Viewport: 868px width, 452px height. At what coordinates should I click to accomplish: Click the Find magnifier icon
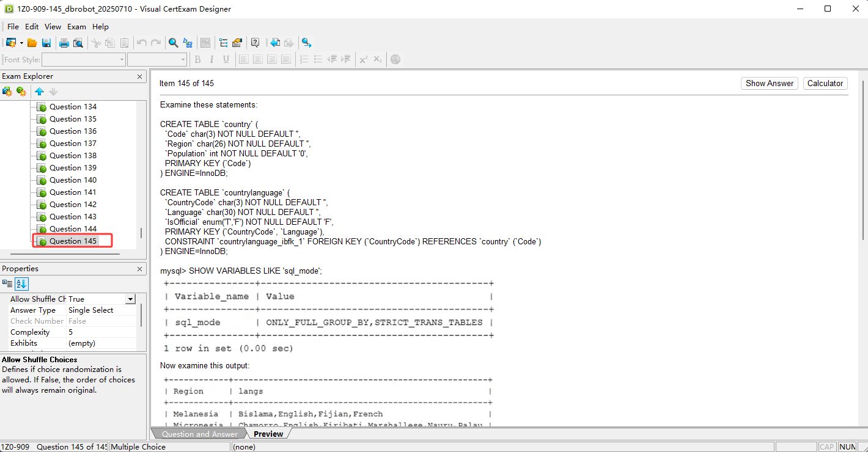(174, 43)
